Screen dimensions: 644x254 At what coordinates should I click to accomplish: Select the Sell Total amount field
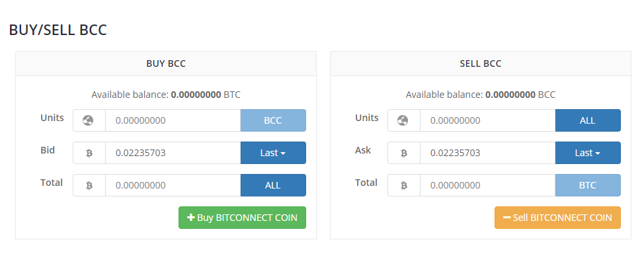click(x=487, y=185)
